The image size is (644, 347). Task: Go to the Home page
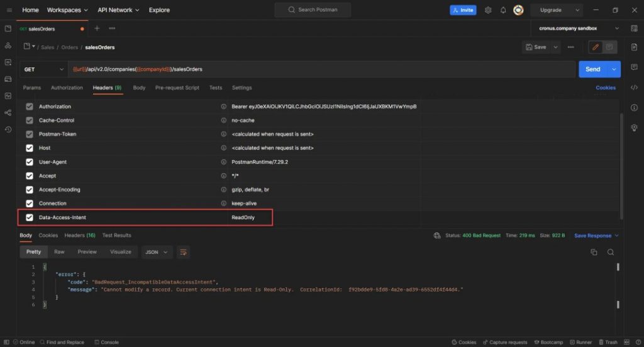click(30, 10)
